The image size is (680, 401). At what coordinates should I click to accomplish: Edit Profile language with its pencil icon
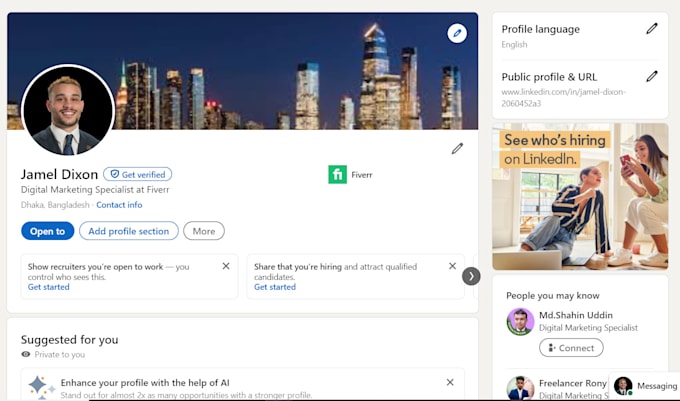[x=652, y=29]
